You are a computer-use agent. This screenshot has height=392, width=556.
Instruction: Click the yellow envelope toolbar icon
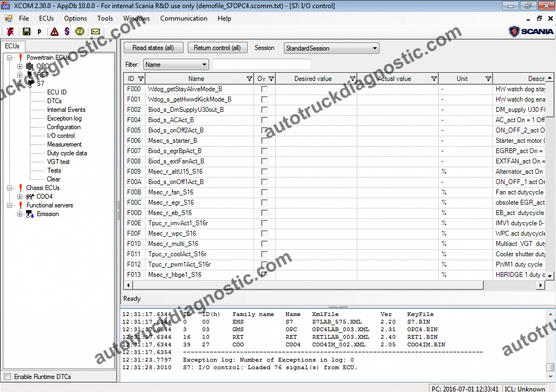[96, 31]
